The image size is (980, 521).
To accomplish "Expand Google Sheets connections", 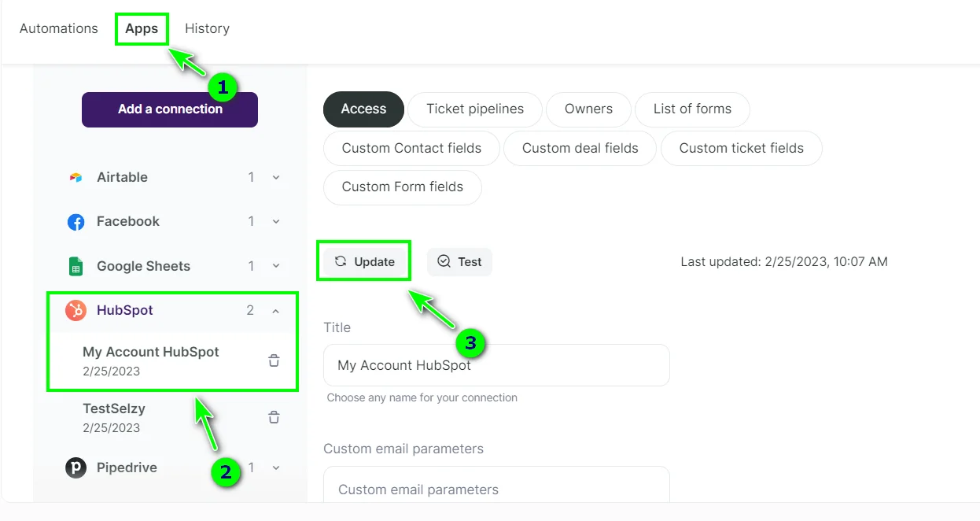I will (x=276, y=266).
